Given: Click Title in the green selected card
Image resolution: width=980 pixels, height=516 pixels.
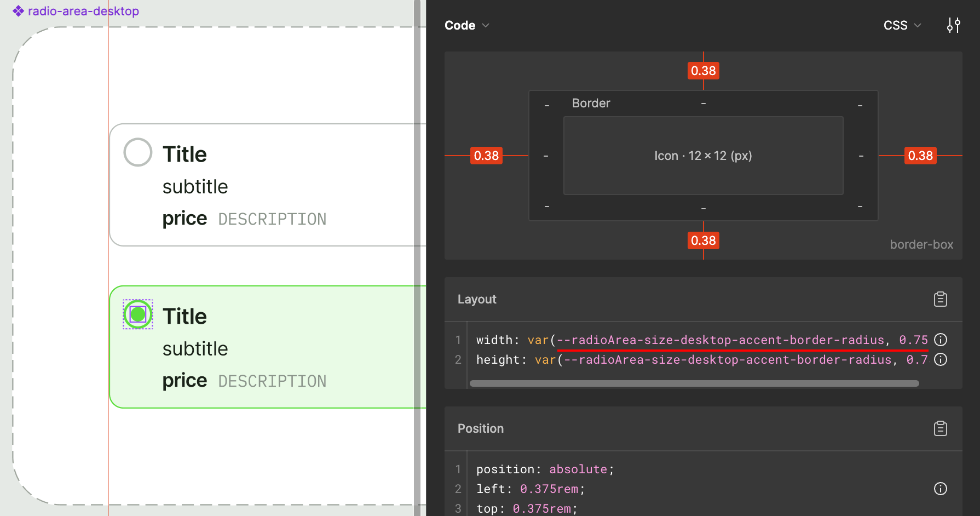Looking at the screenshot, I should pyautogui.click(x=185, y=317).
